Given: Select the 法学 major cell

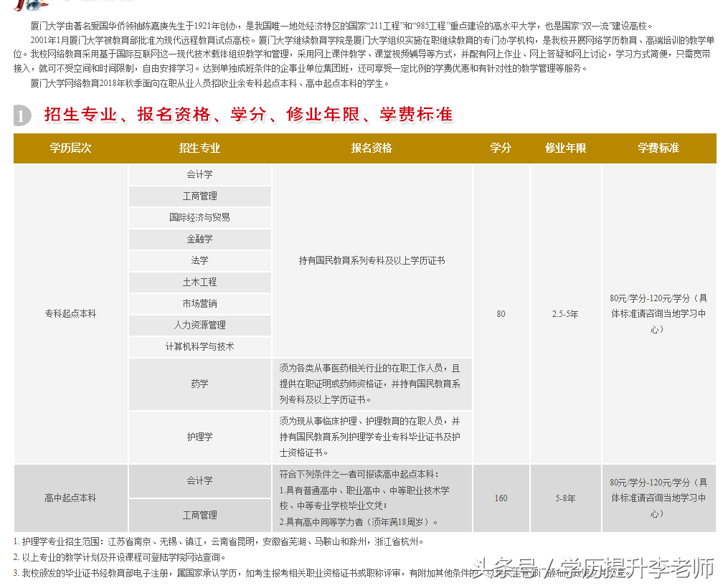Looking at the screenshot, I should [199, 260].
